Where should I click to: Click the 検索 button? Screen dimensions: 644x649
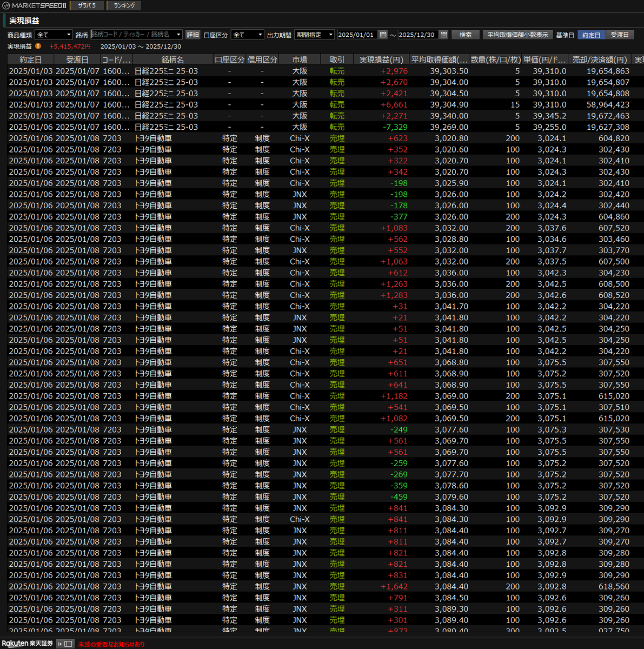click(466, 35)
